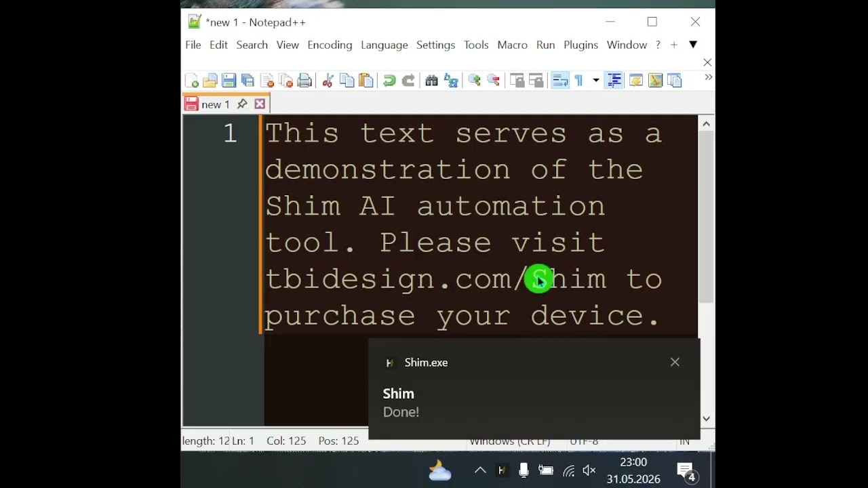Zoom out using the magnifier minus icon

(x=494, y=81)
